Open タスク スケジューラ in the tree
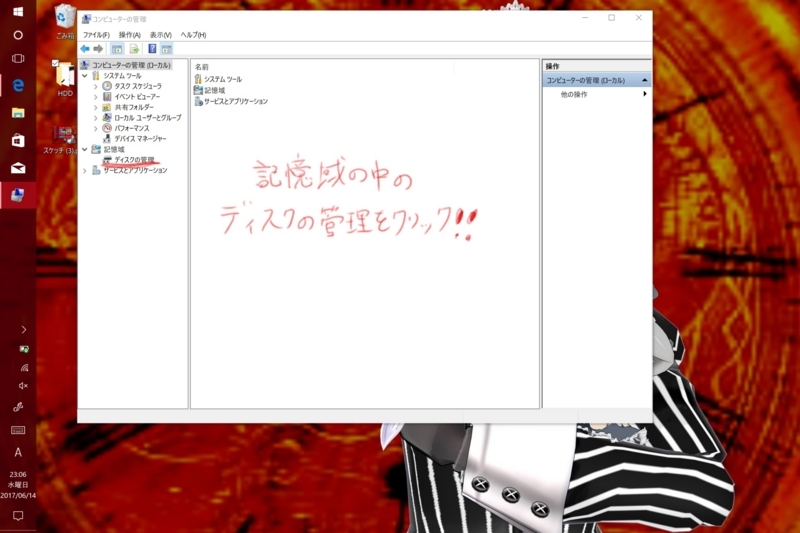800x533 pixels. tap(138, 86)
